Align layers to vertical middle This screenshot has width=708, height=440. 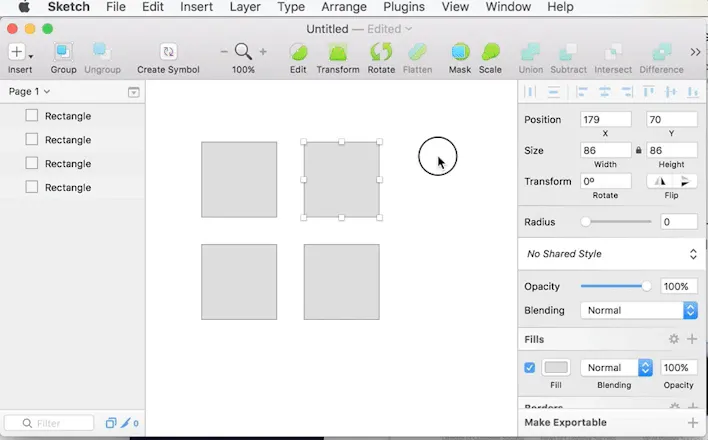pos(671,92)
